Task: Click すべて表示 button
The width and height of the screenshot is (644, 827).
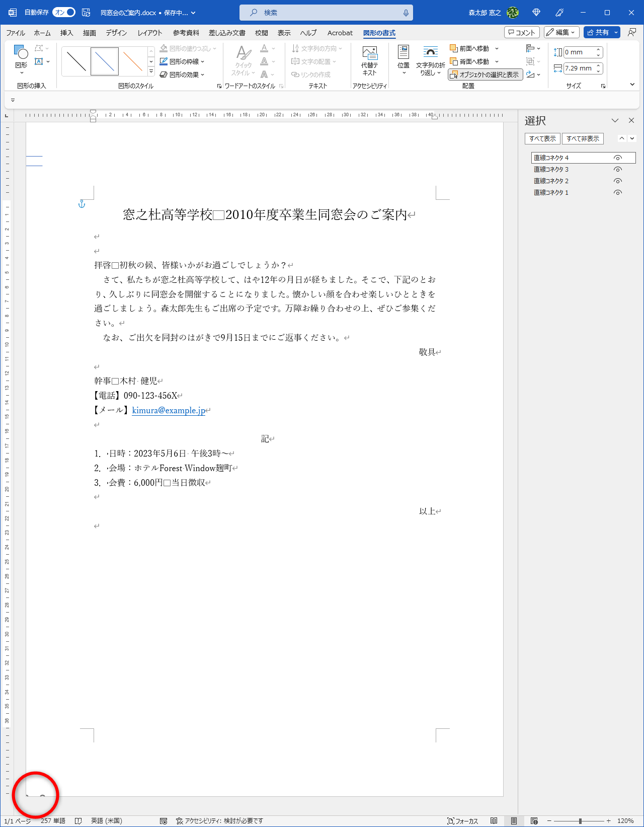Action: tap(542, 138)
